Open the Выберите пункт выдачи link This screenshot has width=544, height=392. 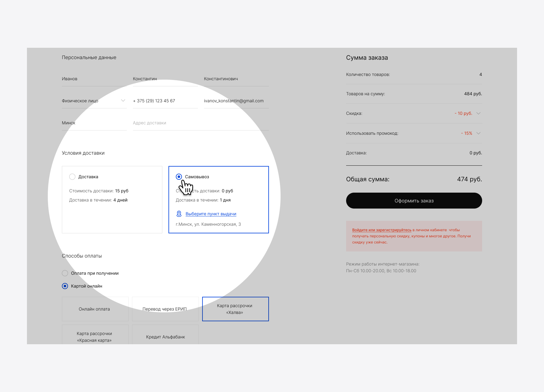click(211, 214)
